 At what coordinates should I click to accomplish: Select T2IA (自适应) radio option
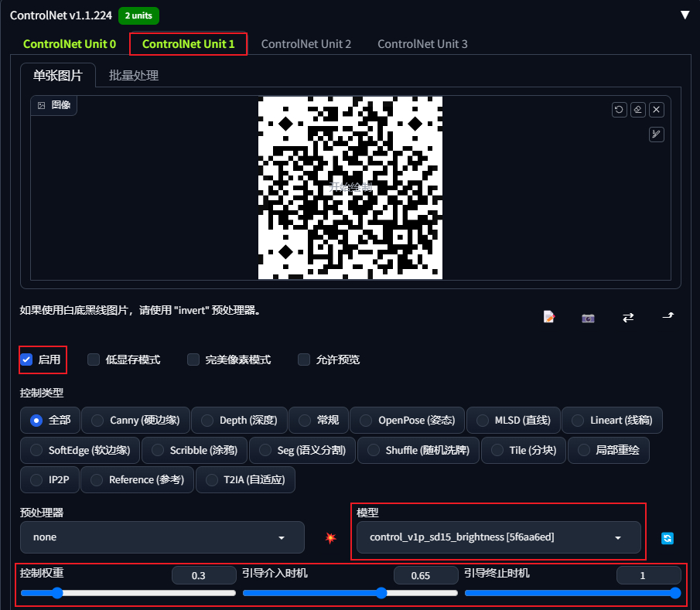coord(245,479)
